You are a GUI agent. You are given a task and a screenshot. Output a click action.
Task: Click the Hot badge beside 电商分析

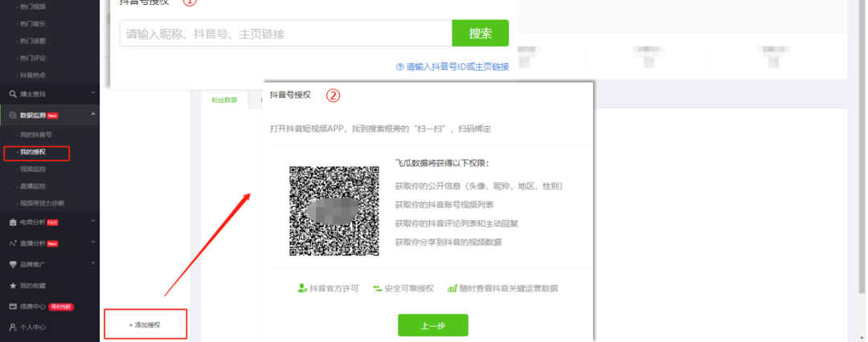(x=52, y=222)
